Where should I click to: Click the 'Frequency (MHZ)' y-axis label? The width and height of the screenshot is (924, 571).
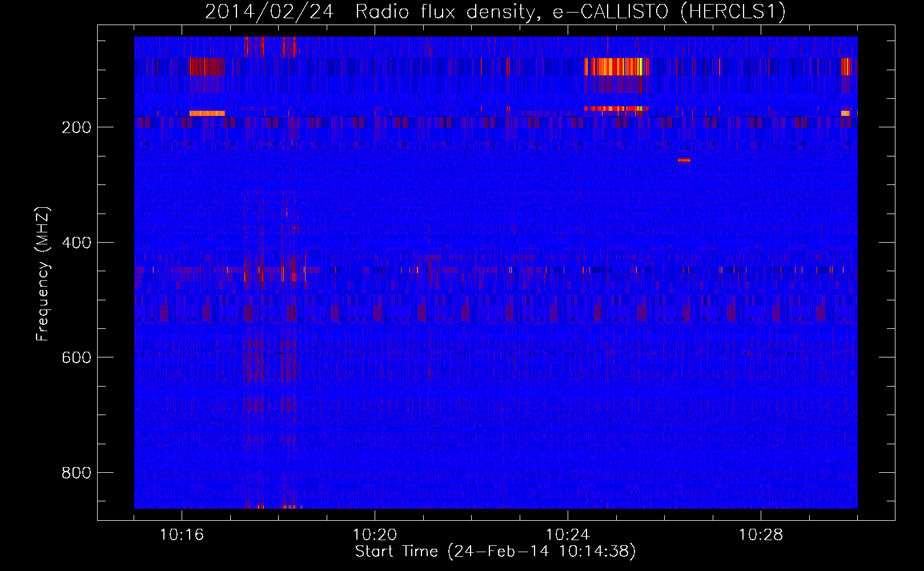pos(43,274)
